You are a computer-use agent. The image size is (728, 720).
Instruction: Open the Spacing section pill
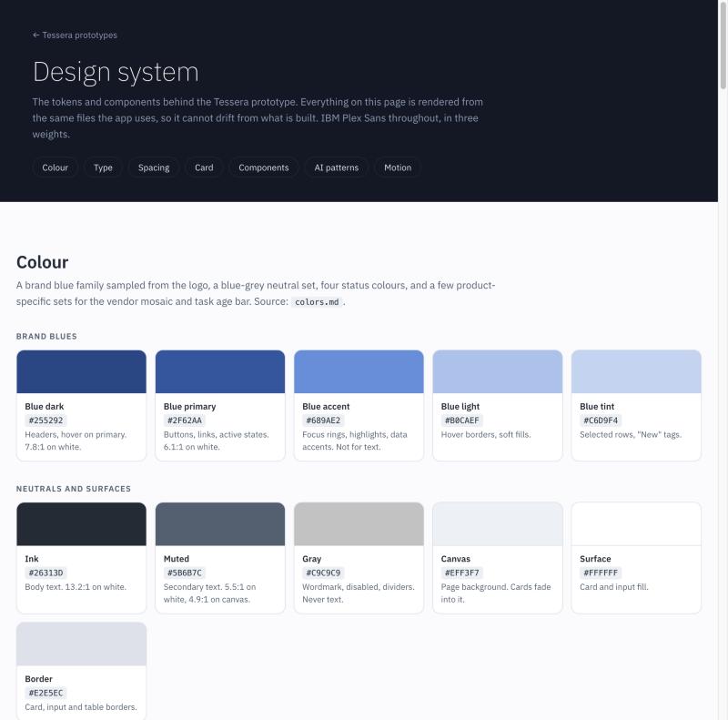point(154,167)
